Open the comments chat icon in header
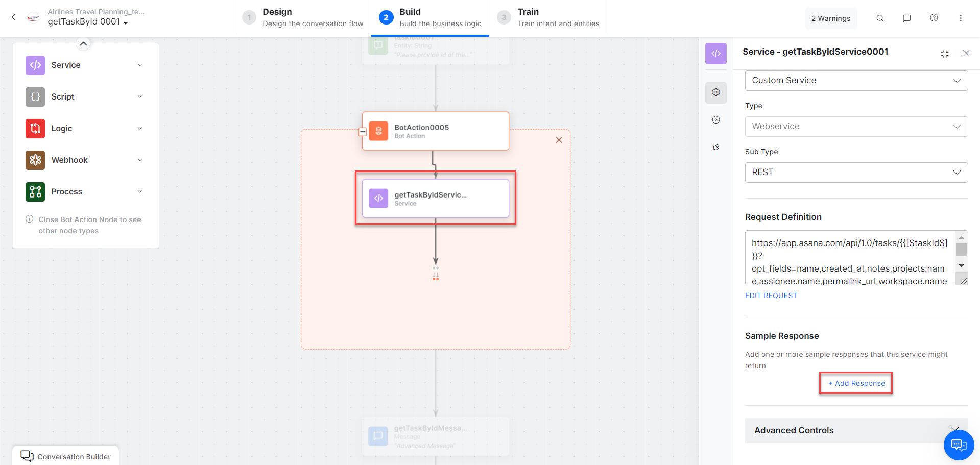The height and width of the screenshot is (465, 980). click(x=907, y=18)
